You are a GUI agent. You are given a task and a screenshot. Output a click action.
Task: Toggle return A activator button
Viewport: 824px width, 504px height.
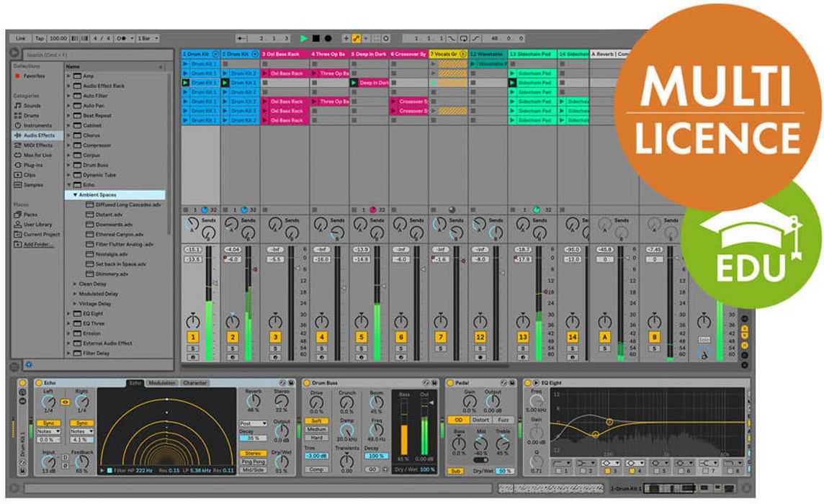point(605,338)
